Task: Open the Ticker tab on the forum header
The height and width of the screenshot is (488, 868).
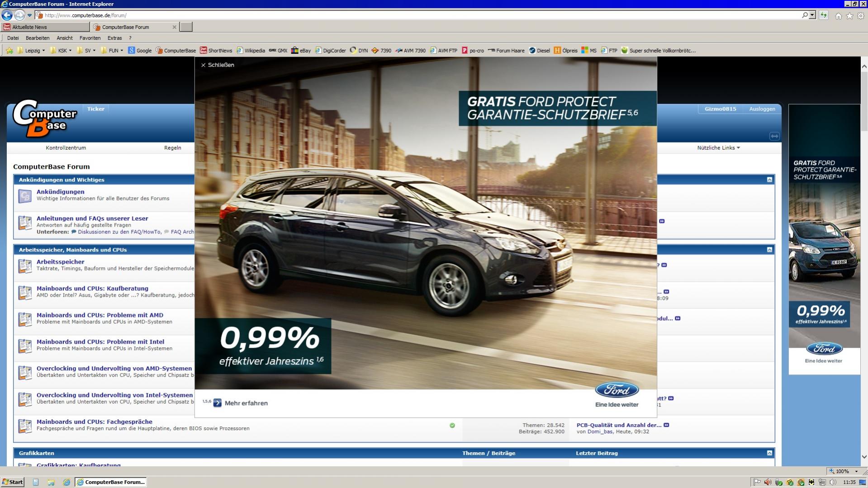Action: click(x=95, y=109)
